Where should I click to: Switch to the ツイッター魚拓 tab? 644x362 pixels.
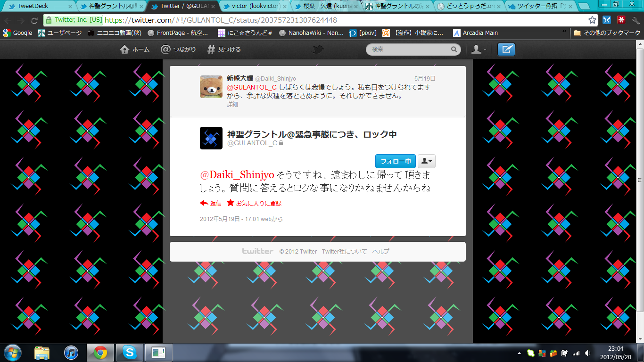[540, 6]
